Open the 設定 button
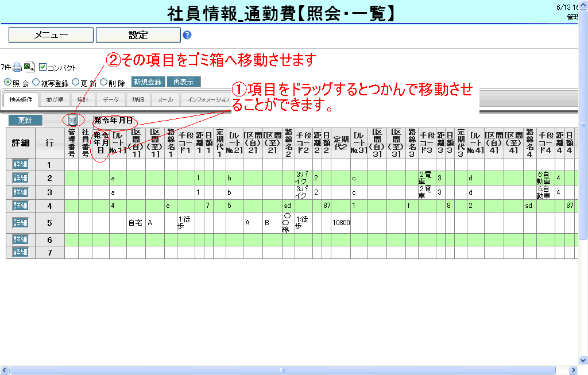This screenshot has height=375, width=588. 138,35
